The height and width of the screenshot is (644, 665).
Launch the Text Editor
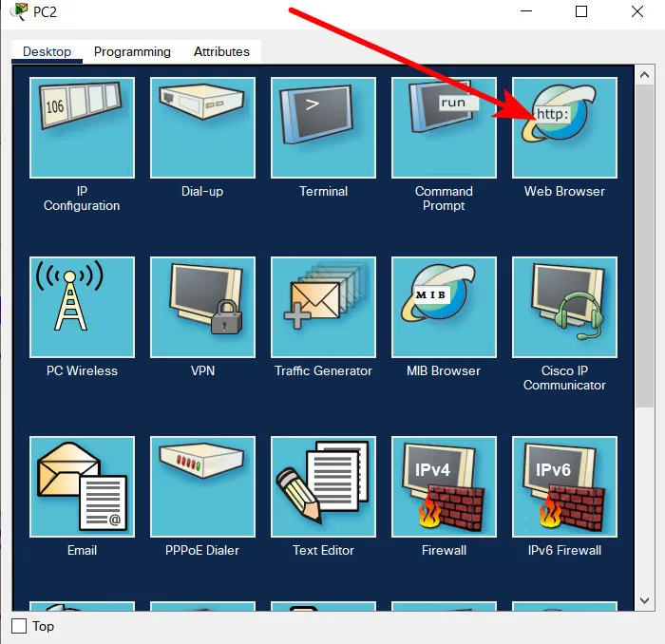point(323,486)
